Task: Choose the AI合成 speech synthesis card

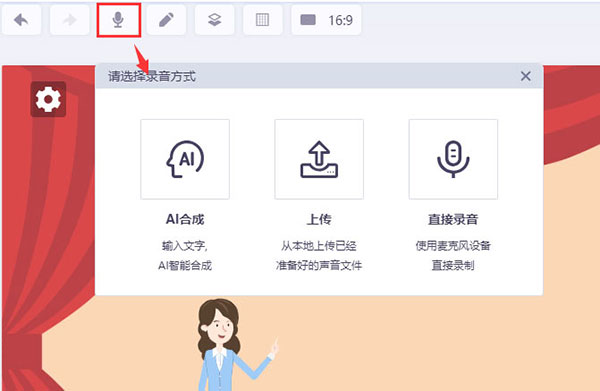Action: tap(185, 159)
